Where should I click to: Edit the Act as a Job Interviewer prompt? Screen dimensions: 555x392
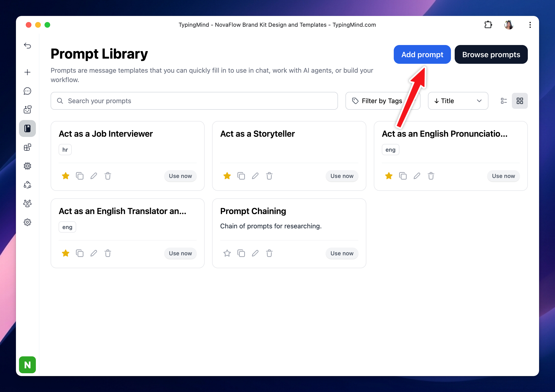tap(94, 176)
